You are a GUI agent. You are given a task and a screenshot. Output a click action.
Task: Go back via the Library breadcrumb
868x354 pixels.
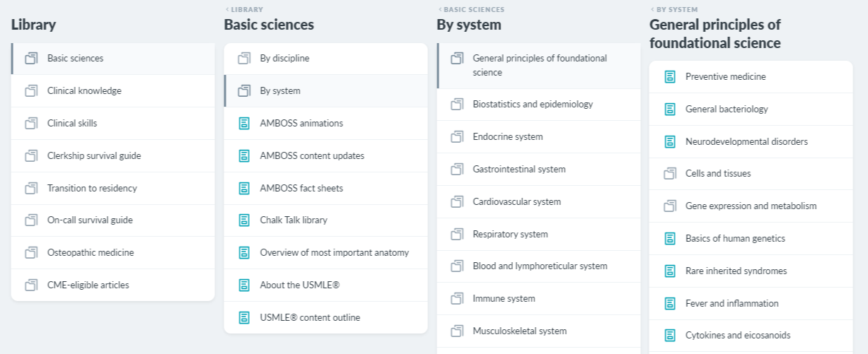pyautogui.click(x=244, y=10)
